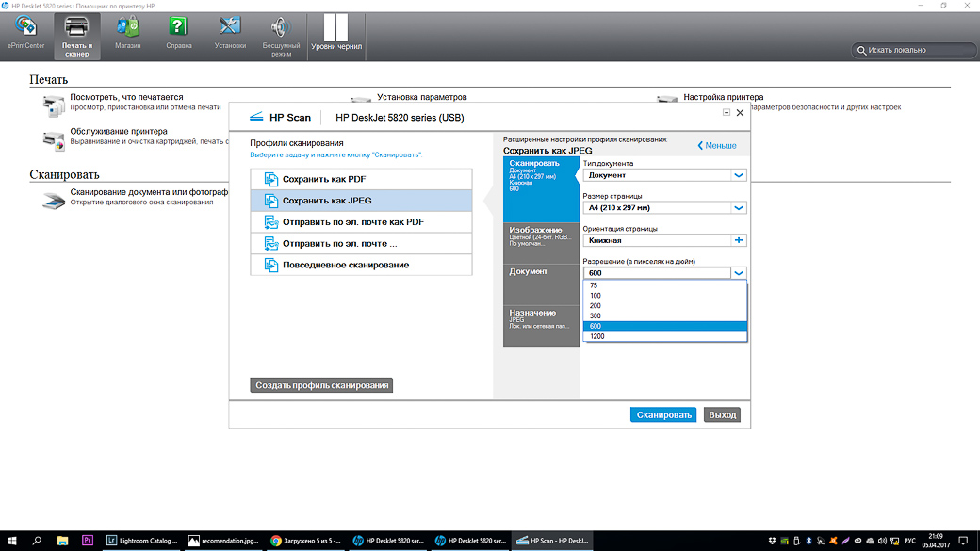This screenshot has width=980, height=551.
Task: Select the Печать и сканер toolbar item
Action: click(x=77, y=36)
